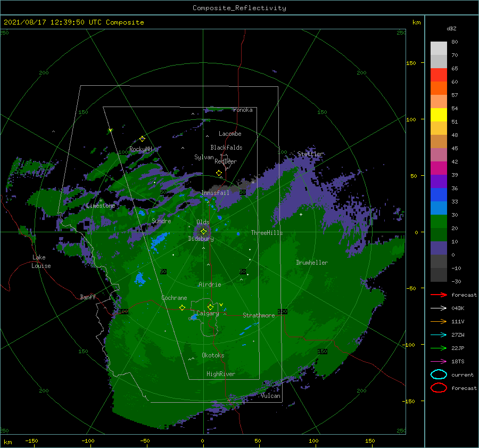Select the blue 36 dBZ color swatch
Screen dimensions: 479x448
439,194
